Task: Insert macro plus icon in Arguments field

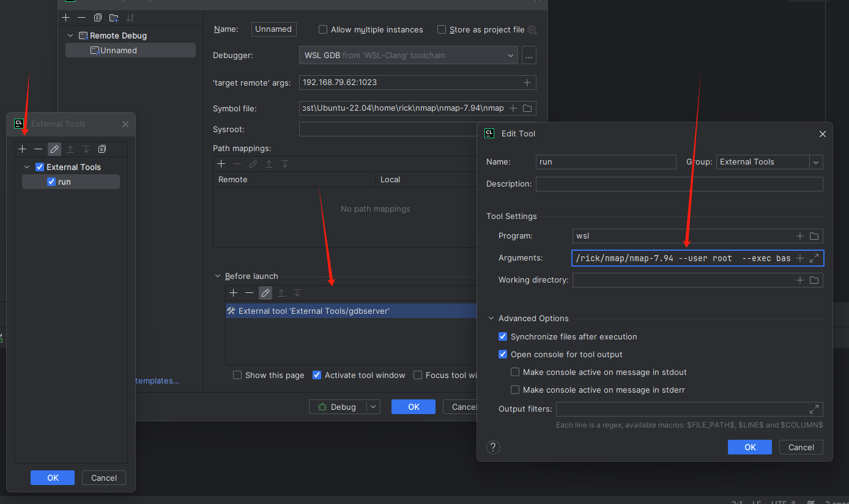Action: coord(799,258)
